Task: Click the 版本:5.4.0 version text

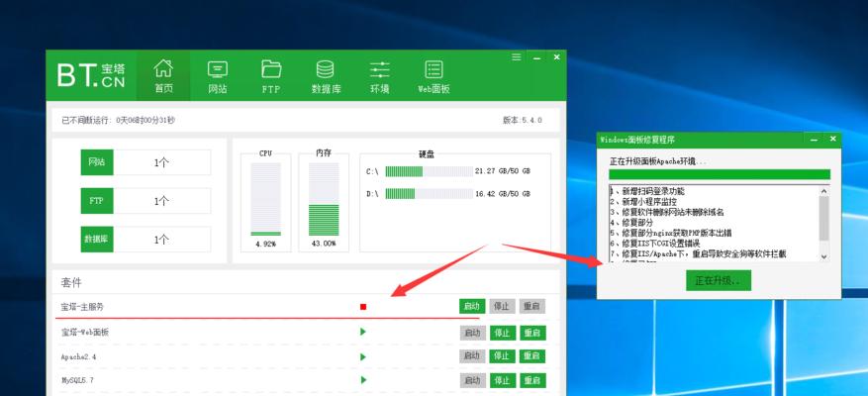Action: (x=522, y=120)
